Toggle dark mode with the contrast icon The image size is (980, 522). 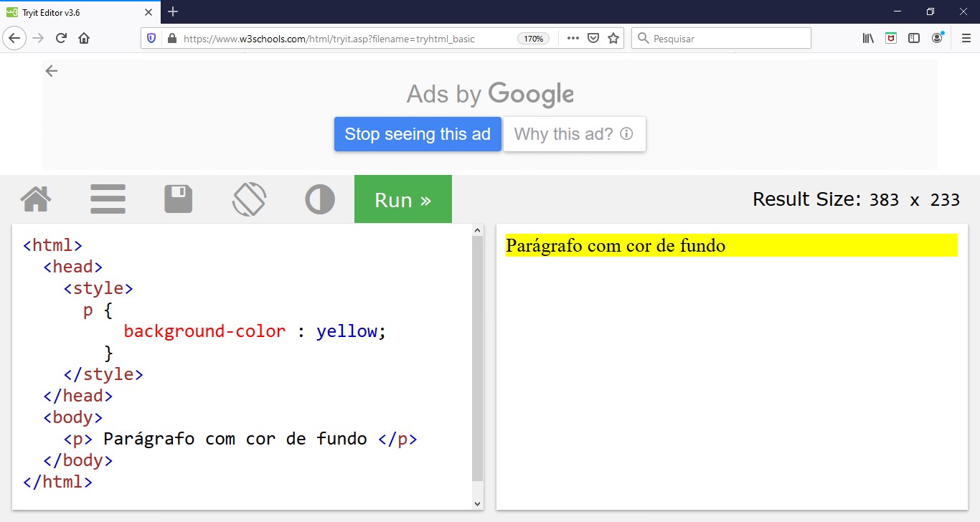coord(320,199)
